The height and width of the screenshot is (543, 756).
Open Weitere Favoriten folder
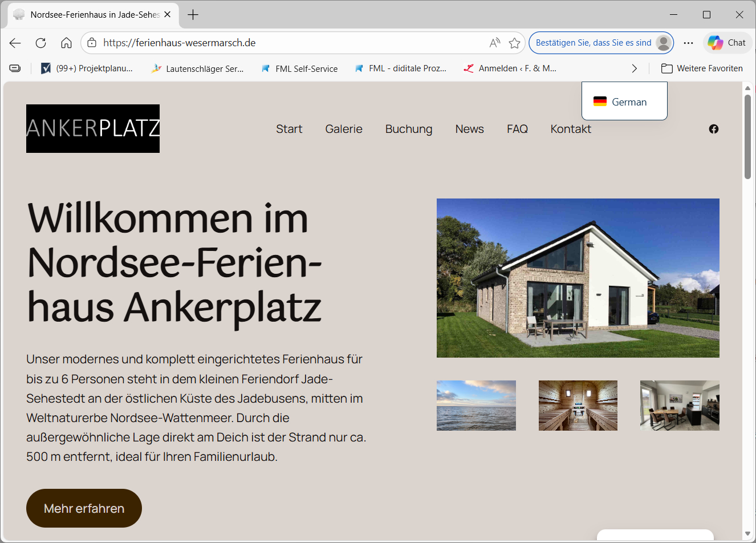[702, 68]
